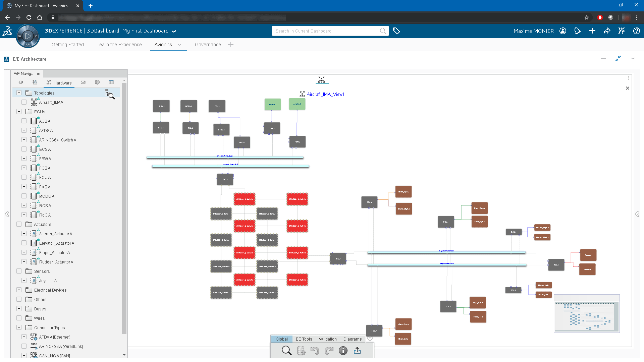This screenshot has height=362, width=644.
Task: Click the calendar/schedule icon in navigation bar
Action: point(111,82)
